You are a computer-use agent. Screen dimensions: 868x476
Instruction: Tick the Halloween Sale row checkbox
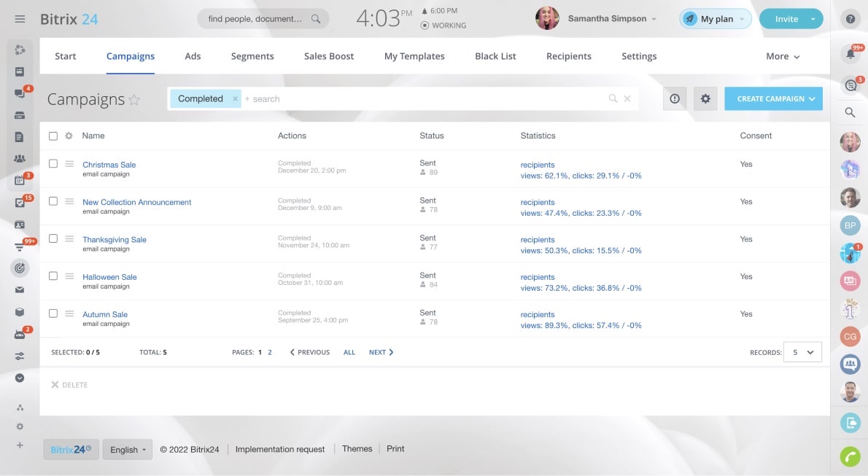[53, 276]
